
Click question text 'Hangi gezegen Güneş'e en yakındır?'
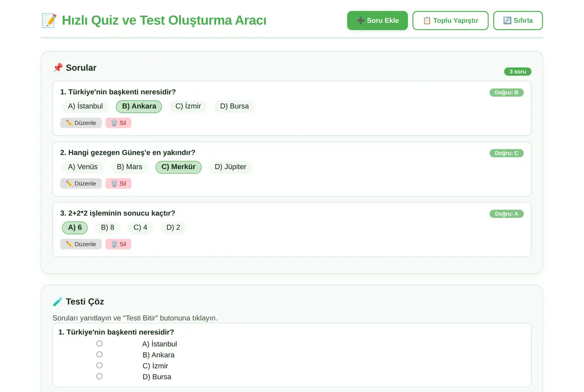pos(131,152)
